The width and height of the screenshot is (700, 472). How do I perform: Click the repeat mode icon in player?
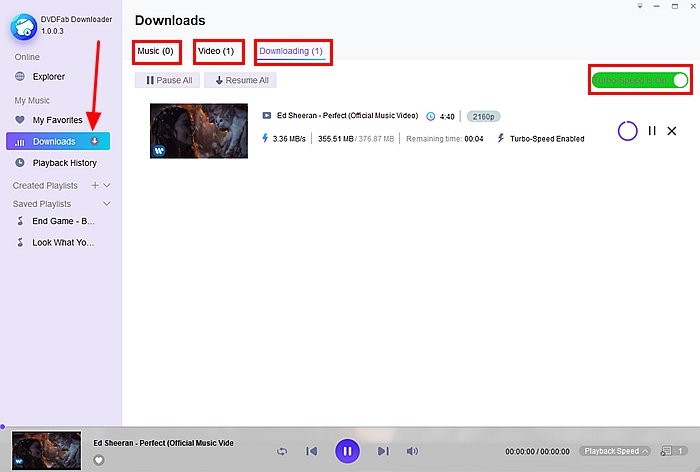[x=283, y=452]
